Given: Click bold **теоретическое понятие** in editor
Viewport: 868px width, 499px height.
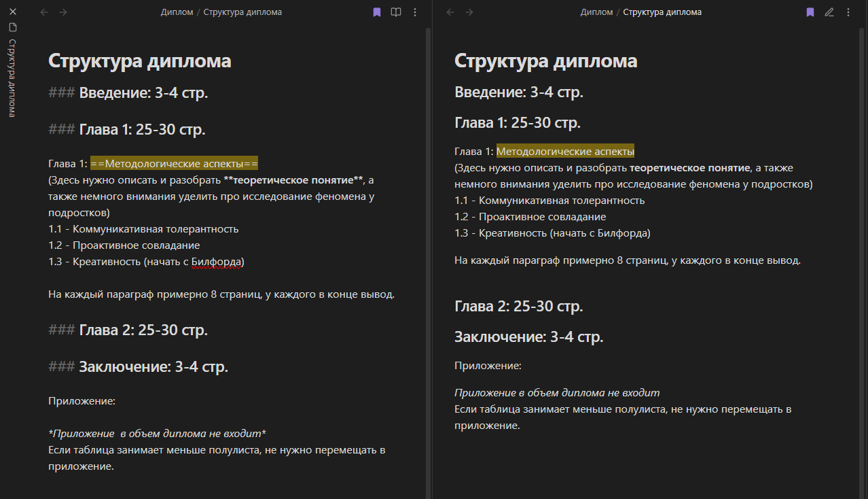Looking at the screenshot, I should point(294,180).
